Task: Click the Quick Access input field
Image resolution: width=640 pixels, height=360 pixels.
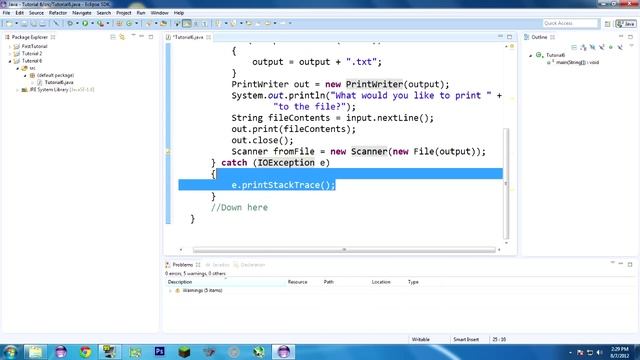Action: click(570, 23)
